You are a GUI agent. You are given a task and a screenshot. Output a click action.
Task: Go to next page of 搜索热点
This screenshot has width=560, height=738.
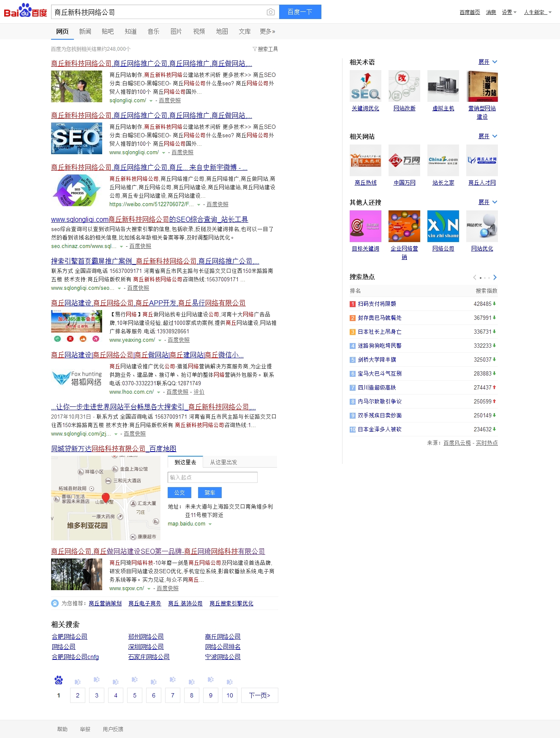495,278
